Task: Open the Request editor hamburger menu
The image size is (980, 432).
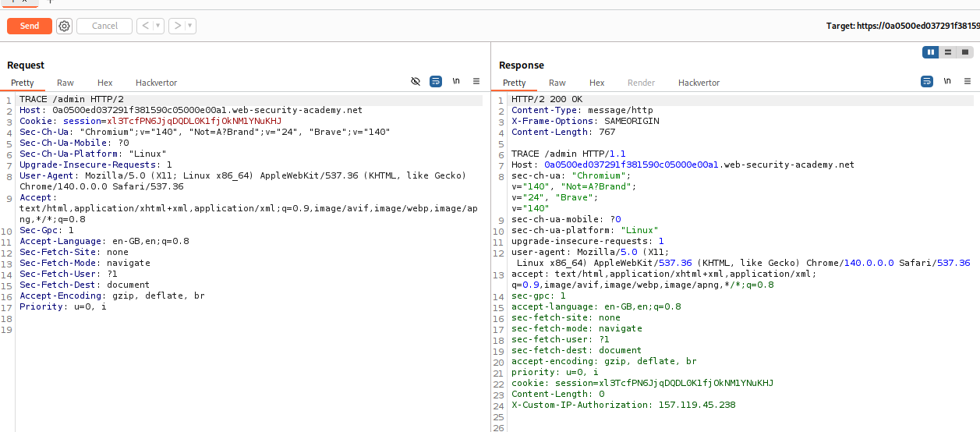Action: coord(476,81)
